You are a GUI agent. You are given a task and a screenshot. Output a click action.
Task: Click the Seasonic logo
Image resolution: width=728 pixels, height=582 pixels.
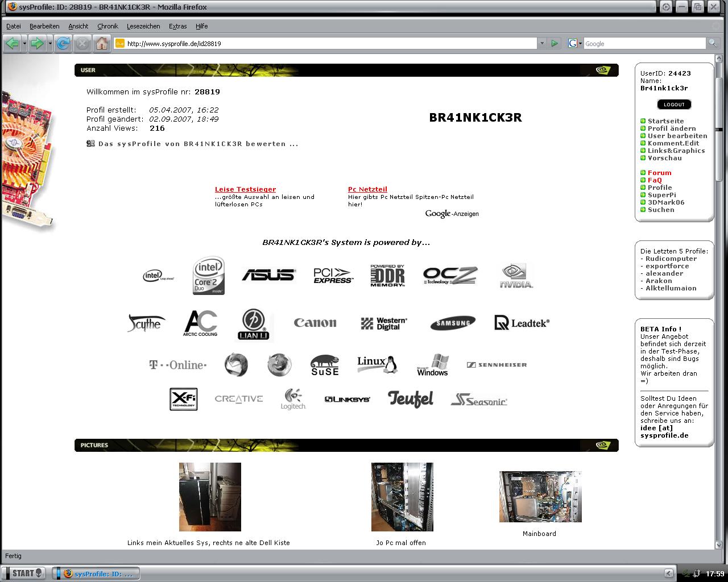[x=479, y=400]
